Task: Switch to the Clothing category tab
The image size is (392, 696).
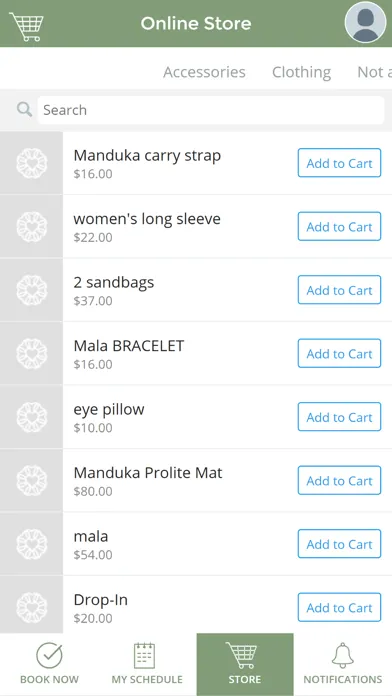Action: coord(301,72)
